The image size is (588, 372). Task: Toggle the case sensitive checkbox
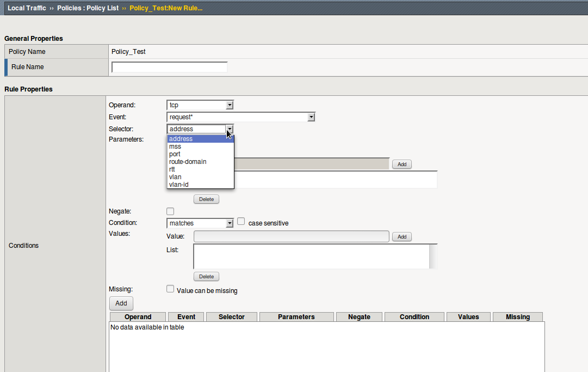(x=241, y=222)
